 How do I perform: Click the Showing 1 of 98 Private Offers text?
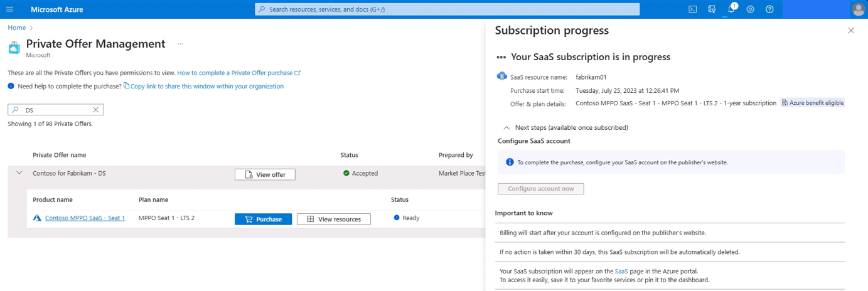pyautogui.click(x=50, y=124)
